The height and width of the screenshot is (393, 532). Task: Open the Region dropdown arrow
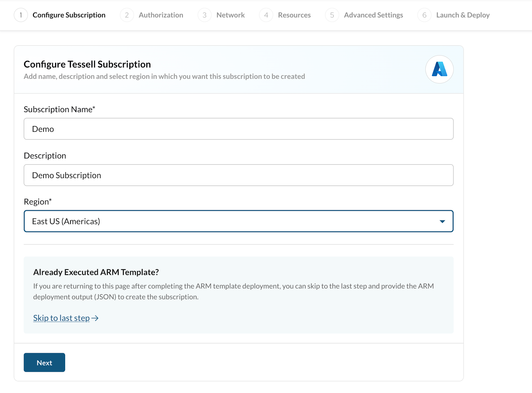click(442, 221)
